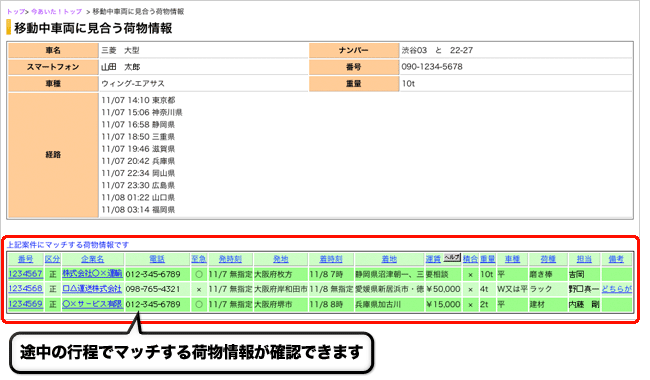Click route entry 11/07 14:10 東京都
This screenshot has width=650, height=380.
pyautogui.click(x=138, y=100)
